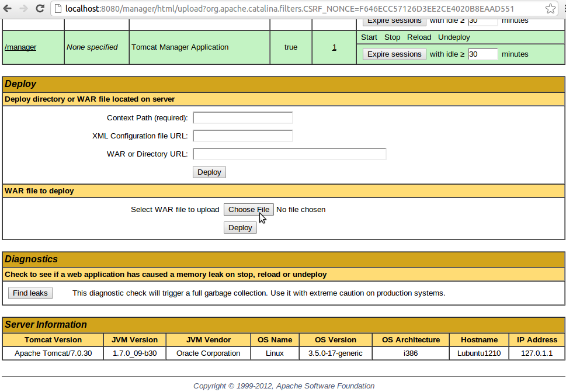Run the Find leaks diagnostic
The image size is (566, 392).
click(30, 293)
